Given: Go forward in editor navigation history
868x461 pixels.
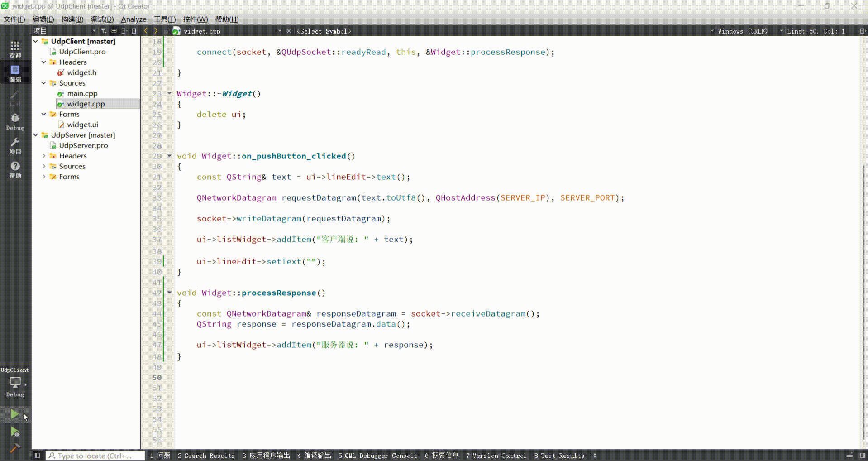Looking at the screenshot, I should click(156, 31).
